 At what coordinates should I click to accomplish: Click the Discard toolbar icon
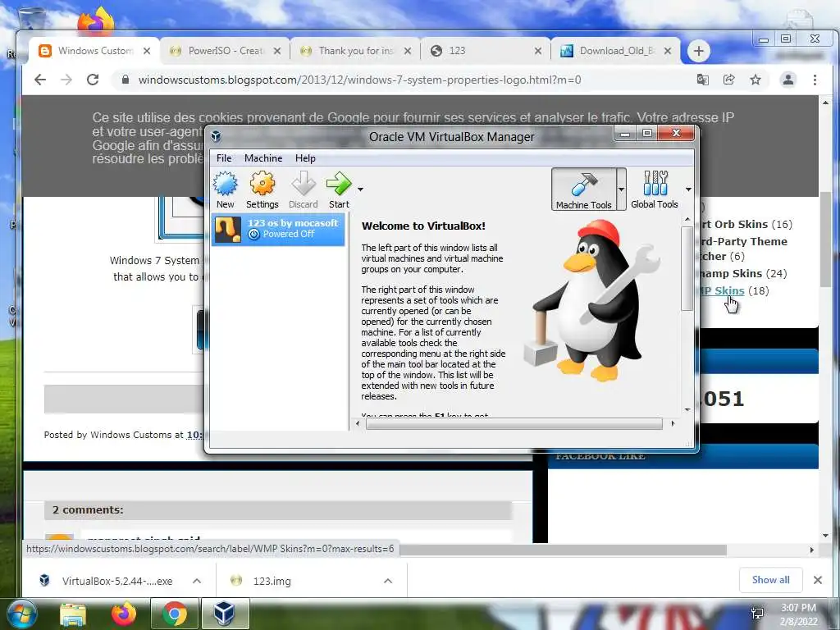click(304, 189)
